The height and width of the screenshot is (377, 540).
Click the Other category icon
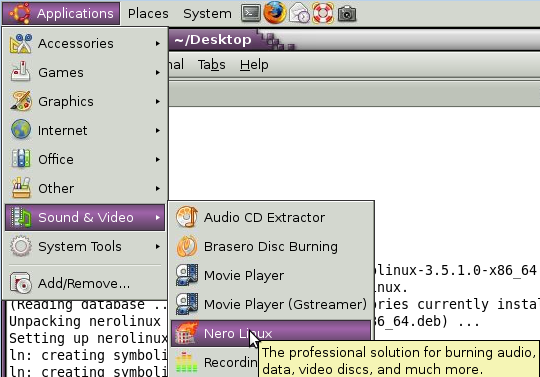click(21, 188)
